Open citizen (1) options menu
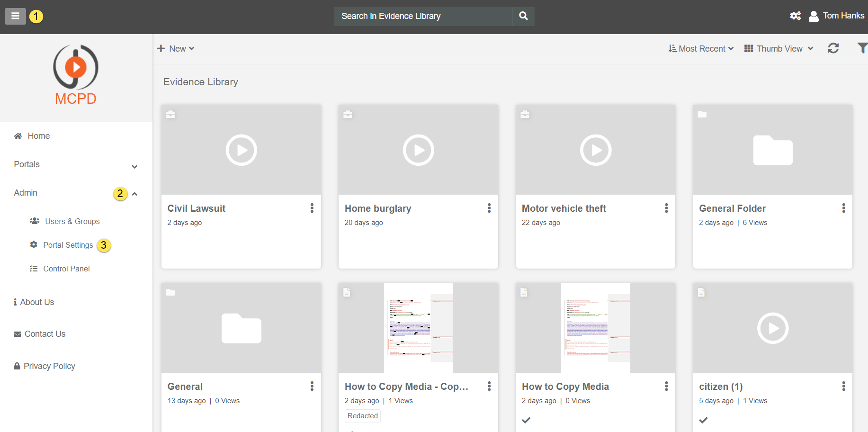868x432 pixels. pyautogui.click(x=843, y=386)
